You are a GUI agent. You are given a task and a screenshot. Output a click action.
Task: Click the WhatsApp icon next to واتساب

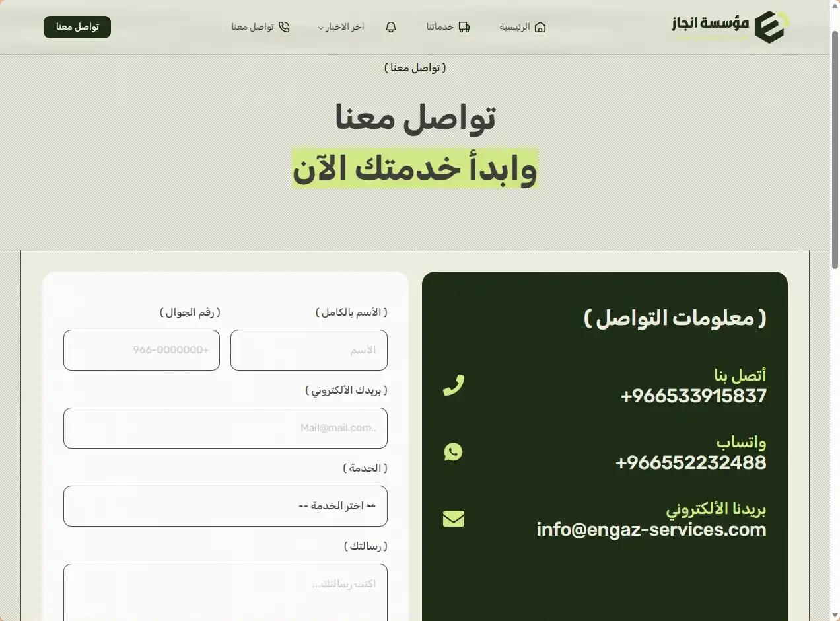point(454,452)
